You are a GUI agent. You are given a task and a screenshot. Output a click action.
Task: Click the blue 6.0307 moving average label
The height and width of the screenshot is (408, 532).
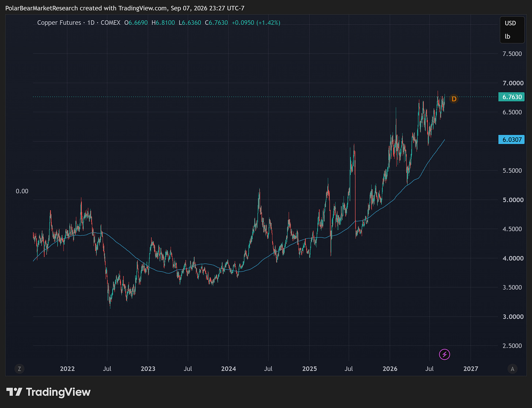512,139
